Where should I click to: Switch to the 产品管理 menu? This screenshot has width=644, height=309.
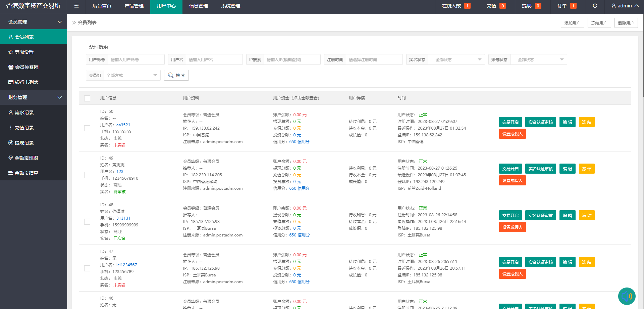click(134, 6)
